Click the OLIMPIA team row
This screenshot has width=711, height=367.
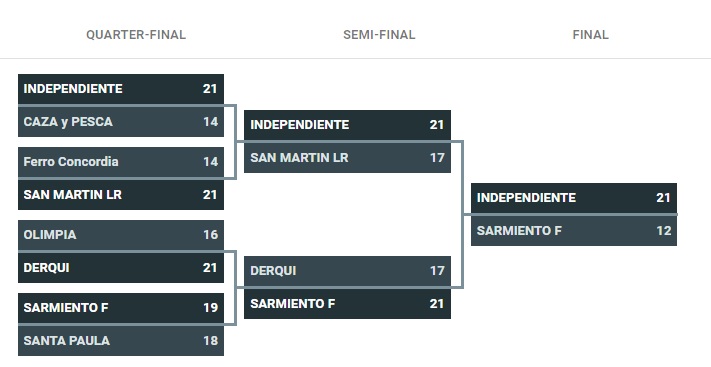(x=121, y=235)
